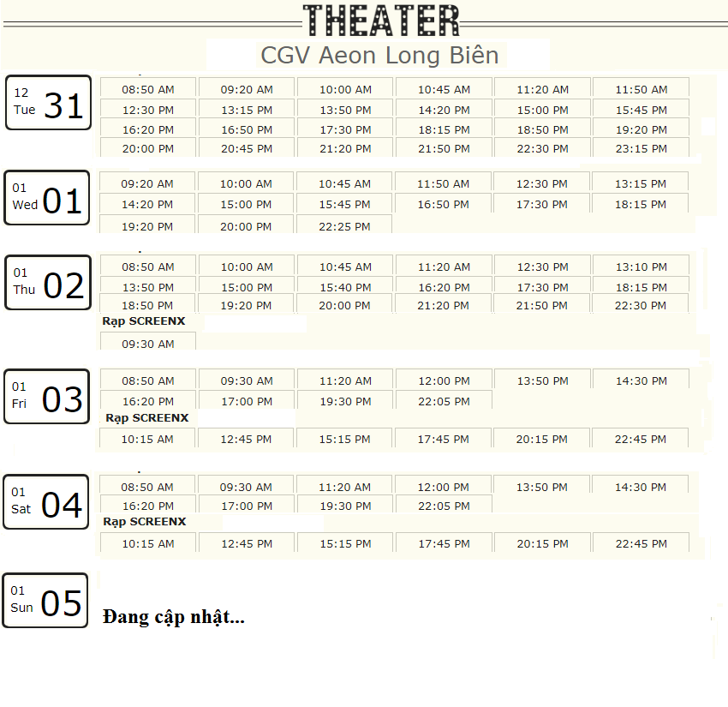Choose Tuesday 31's 08:50 AM showtime
728x707 pixels.
click(148, 88)
